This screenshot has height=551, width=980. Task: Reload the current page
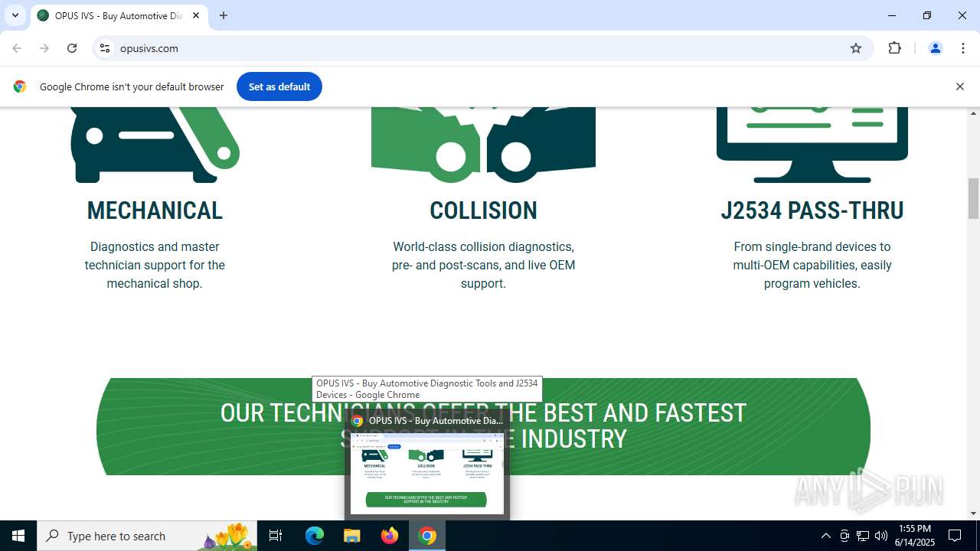(x=72, y=48)
